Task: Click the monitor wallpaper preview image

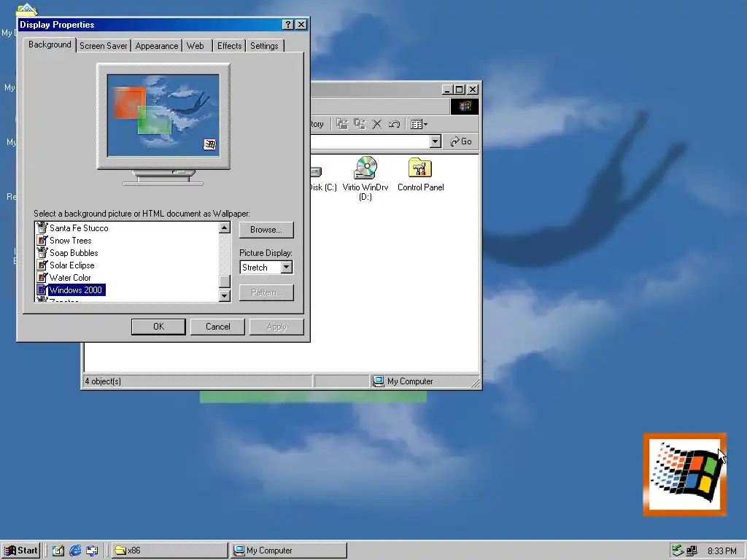Action: point(163,115)
